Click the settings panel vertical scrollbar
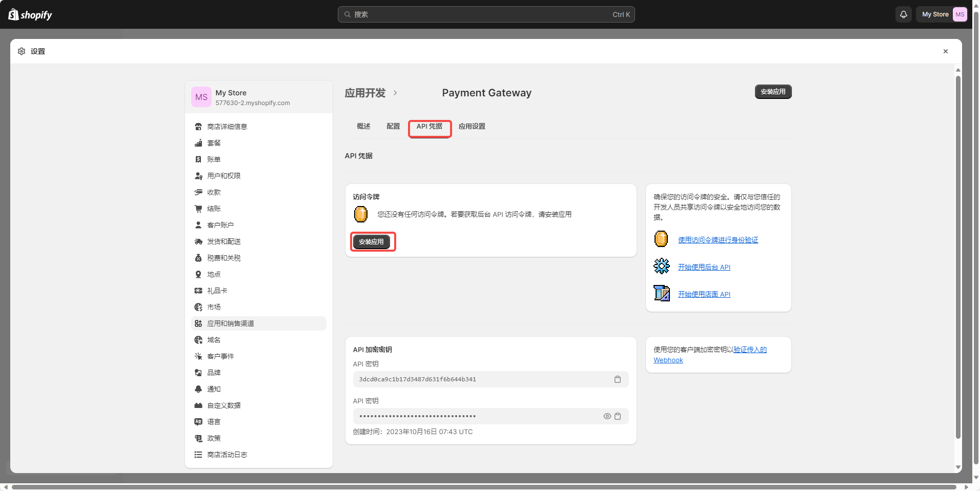 pos(958,256)
